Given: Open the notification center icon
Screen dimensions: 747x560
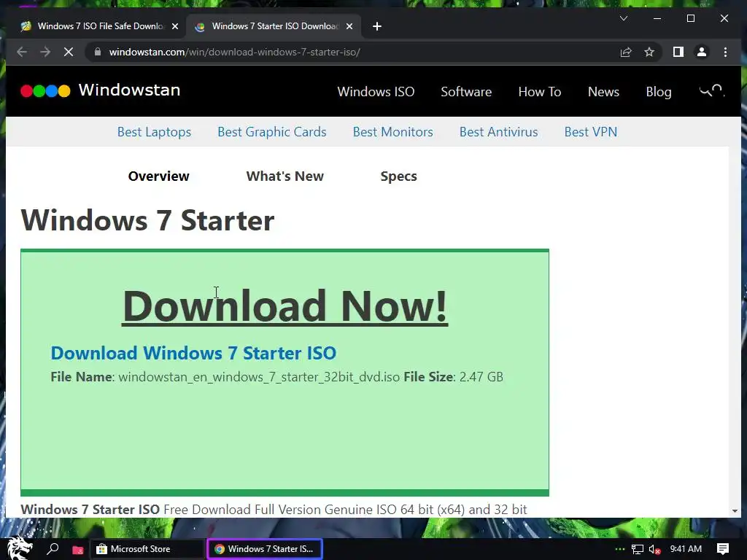Looking at the screenshot, I should (723, 549).
